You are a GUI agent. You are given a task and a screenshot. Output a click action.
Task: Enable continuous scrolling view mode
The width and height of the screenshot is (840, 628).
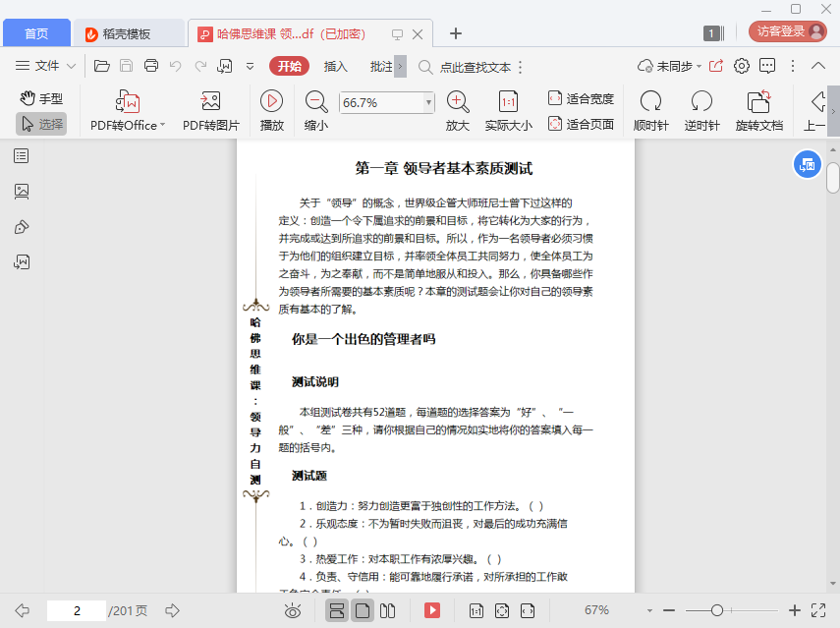[x=337, y=610]
